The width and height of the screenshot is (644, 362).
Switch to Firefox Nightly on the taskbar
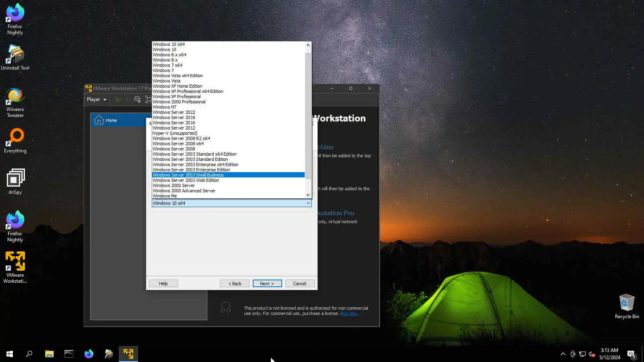coord(89,354)
